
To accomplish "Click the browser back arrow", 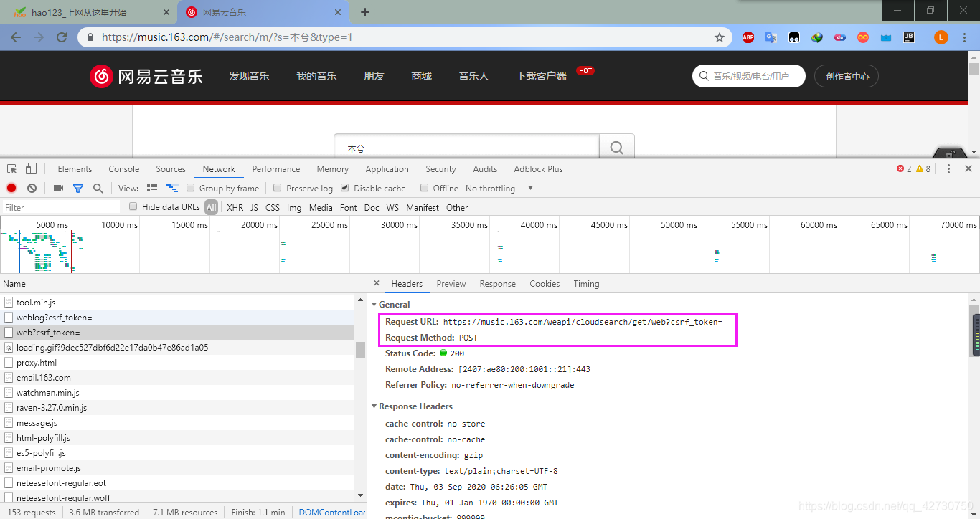I will point(16,37).
